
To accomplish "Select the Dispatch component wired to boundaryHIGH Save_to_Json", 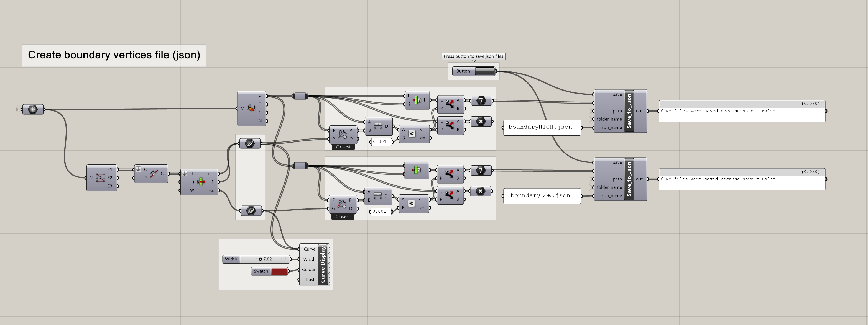I will 451,104.
